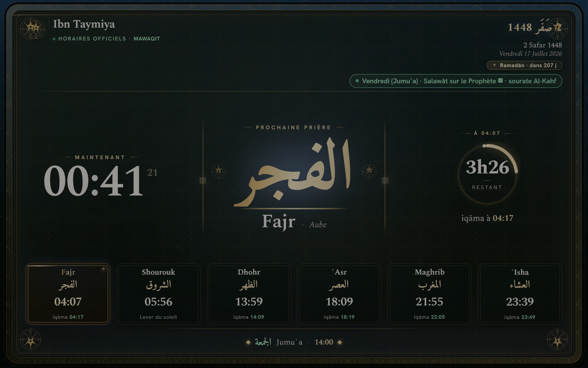Click iqāma 23:49 on 'Isha card
The image size is (588, 368).
pos(520,317)
